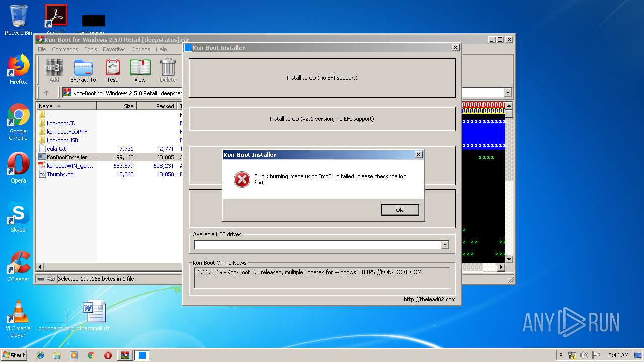Show hidden system tray icons

pyautogui.click(x=561, y=355)
